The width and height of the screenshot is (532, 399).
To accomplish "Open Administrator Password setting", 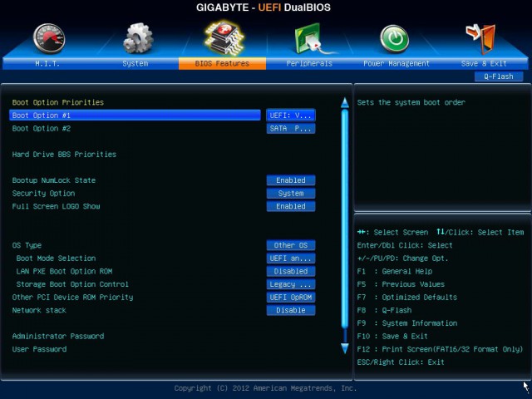I will point(58,336).
